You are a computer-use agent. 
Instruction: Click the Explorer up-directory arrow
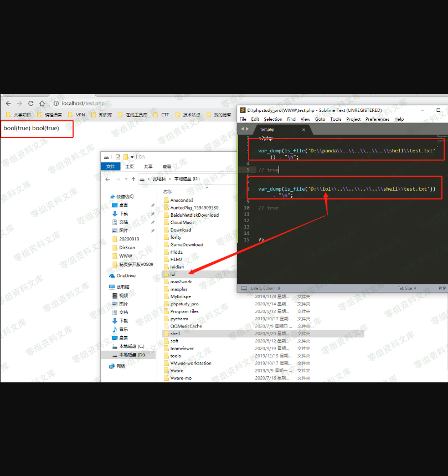coord(133,179)
